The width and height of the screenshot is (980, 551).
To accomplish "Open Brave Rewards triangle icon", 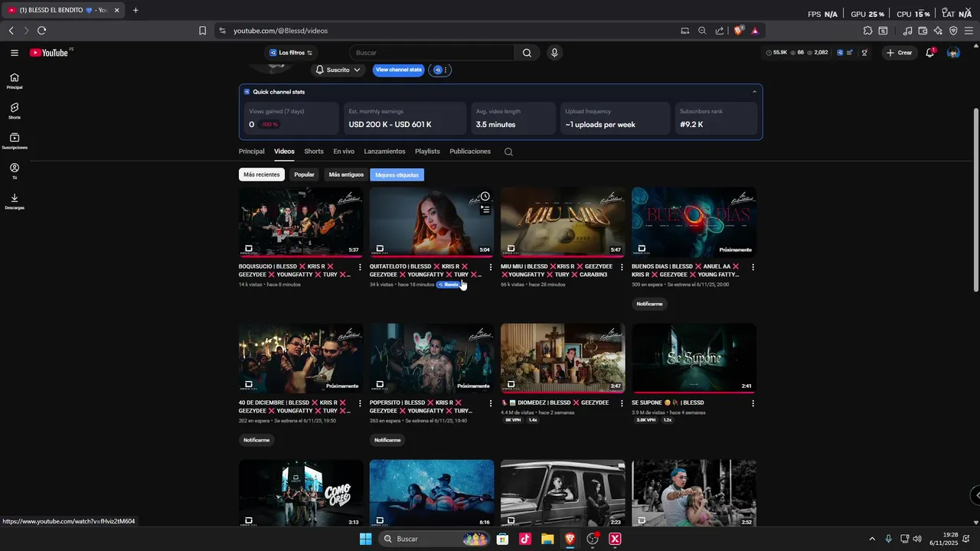I will click(x=755, y=31).
